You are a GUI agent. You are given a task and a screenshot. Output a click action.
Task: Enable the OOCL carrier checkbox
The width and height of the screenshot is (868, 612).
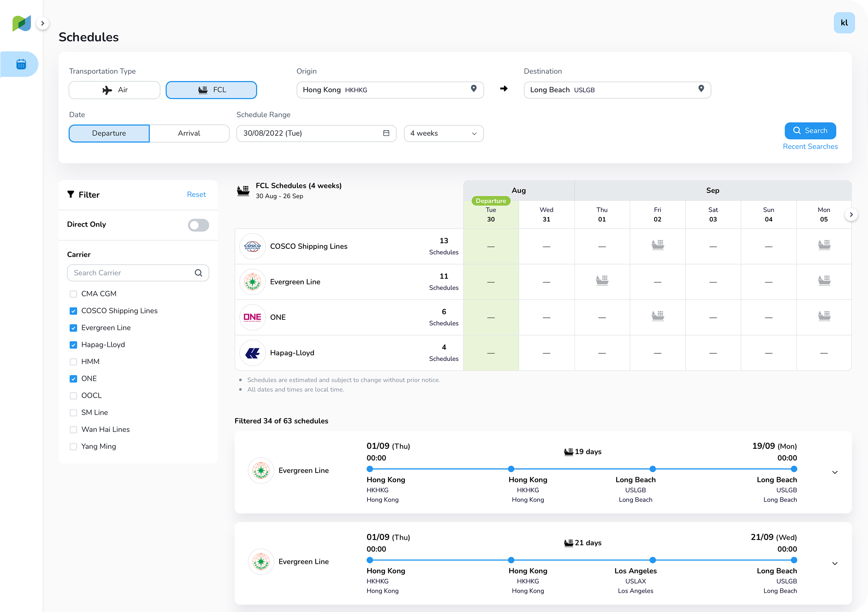pyautogui.click(x=73, y=396)
